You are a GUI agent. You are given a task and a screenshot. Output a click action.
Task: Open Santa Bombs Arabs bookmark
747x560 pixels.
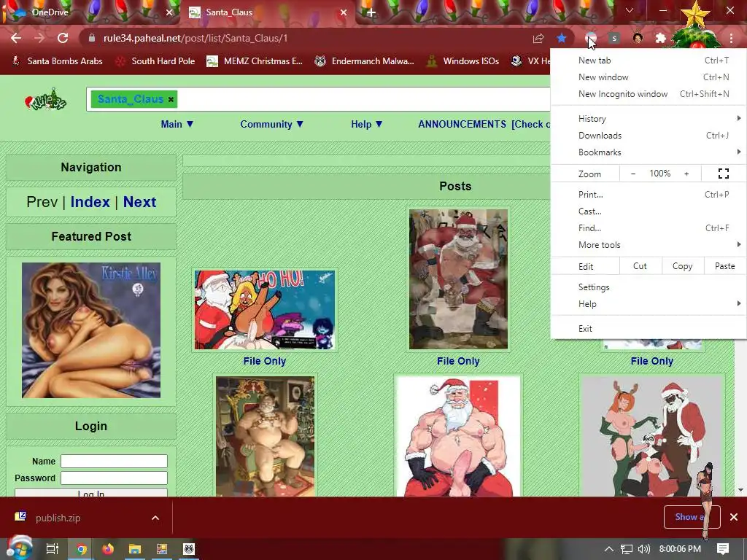[57, 61]
